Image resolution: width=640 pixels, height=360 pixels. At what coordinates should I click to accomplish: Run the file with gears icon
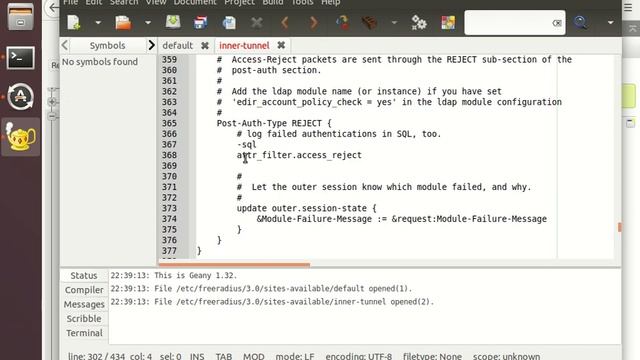(x=419, y=23)
